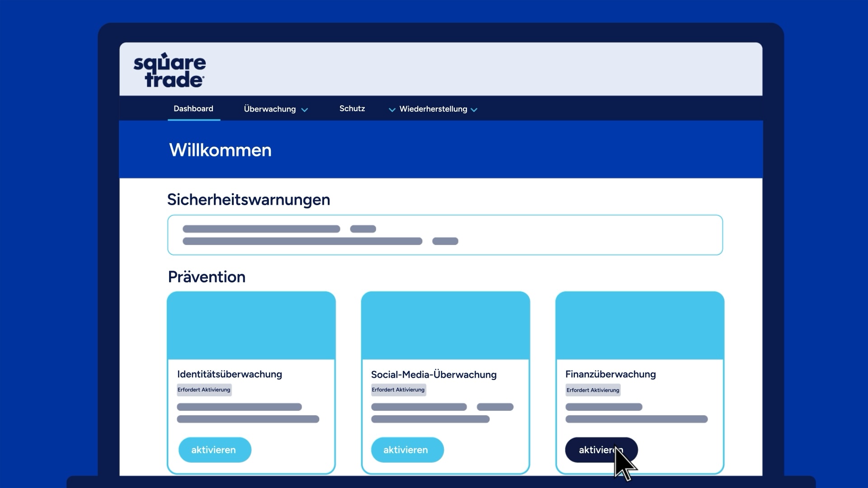
Task: Expand the chevron left of Wiederherstellung
Action: 392,110
